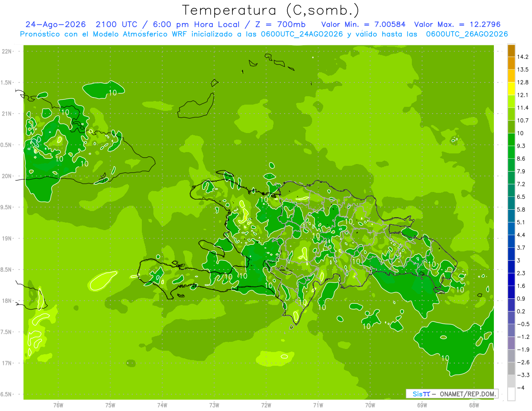Image resolution: width=532 pixels, height=411 pixels.
Task: Click the longitude label "72W"
Action: pos(266,405)
